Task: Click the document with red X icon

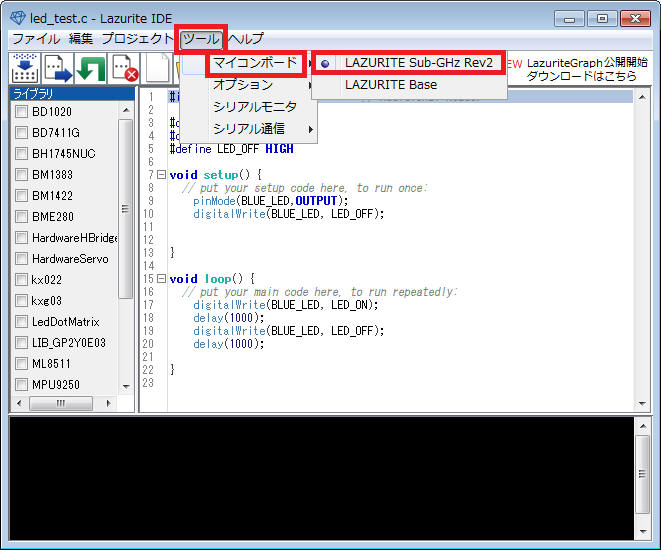Action: click(x=124, y=68)
